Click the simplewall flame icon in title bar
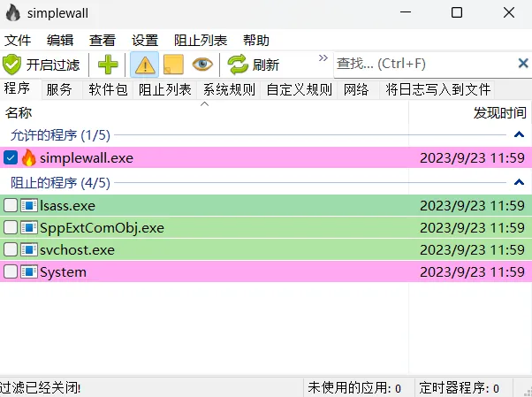The height and width of the screenshot is (397, 532). 13,13
